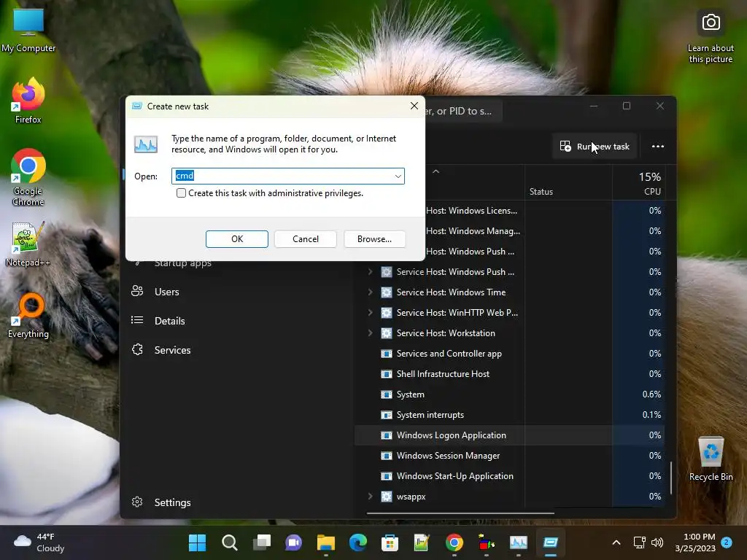Launch Microsoft Edge from the taskbar
This screenshot has width=747, height=560.
click(x=357, y=542)
